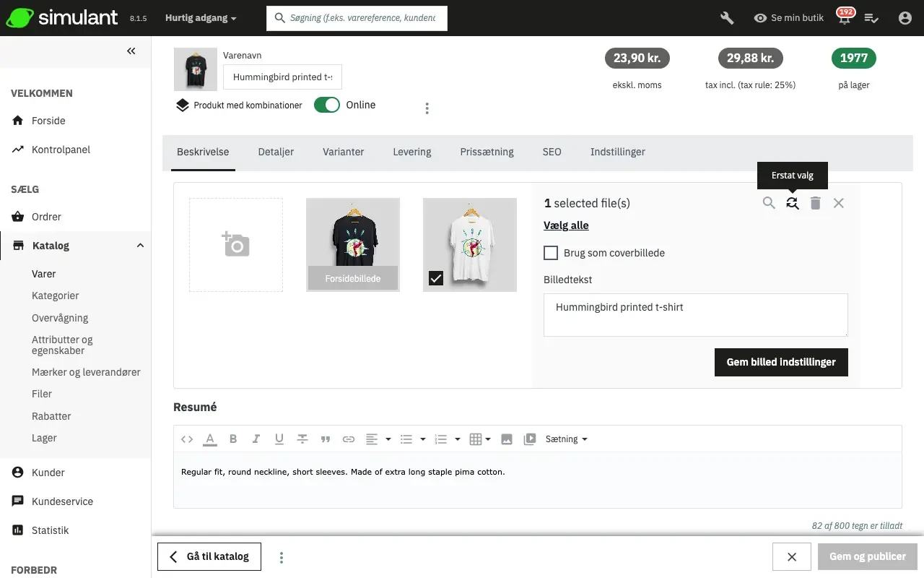Viewport: 924px width, 578px height.
Task: Collapse the sidebar with double chevron
Action: pos(131,51)
